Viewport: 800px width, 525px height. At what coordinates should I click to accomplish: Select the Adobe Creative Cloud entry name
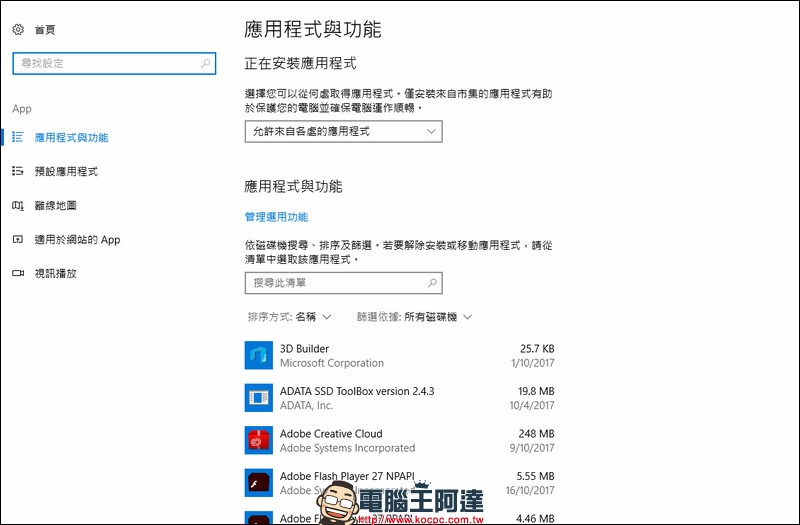331,434
